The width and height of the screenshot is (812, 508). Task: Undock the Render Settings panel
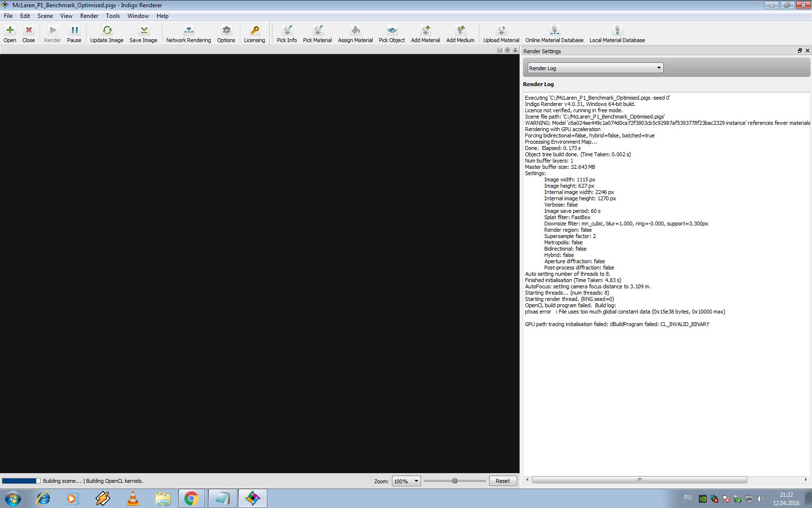click(799, 51)
